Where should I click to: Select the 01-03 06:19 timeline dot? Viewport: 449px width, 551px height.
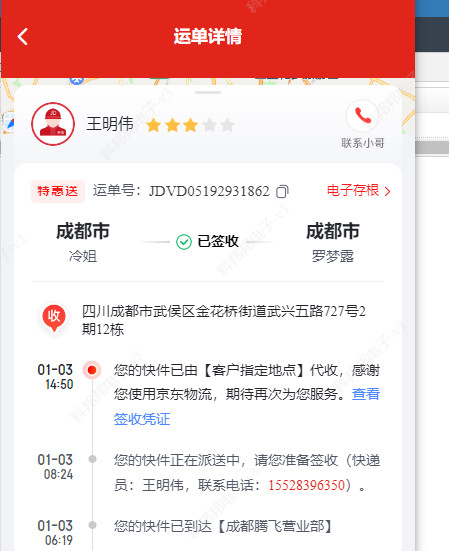(x=92, y=525)
